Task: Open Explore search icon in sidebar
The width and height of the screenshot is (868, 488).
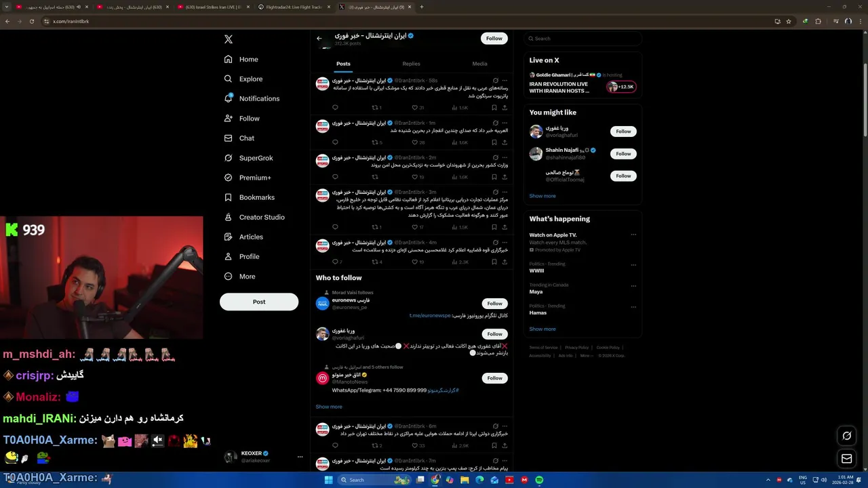Action: coord(229,79)
